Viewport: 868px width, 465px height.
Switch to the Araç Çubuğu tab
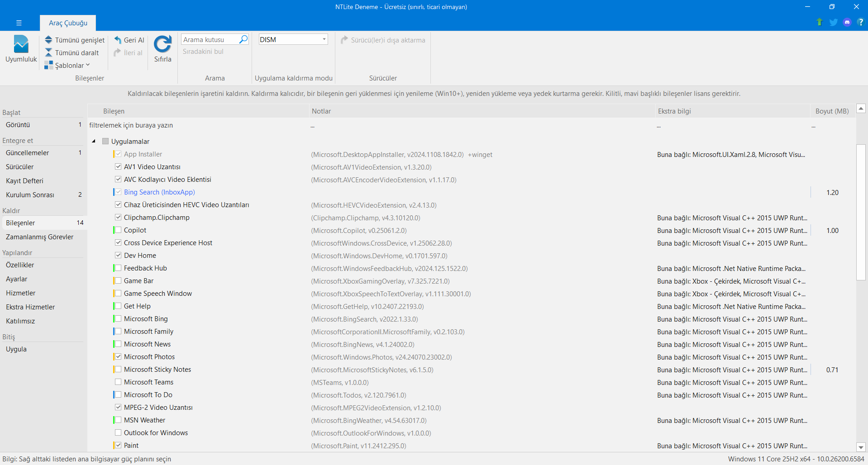coord(68,23)
